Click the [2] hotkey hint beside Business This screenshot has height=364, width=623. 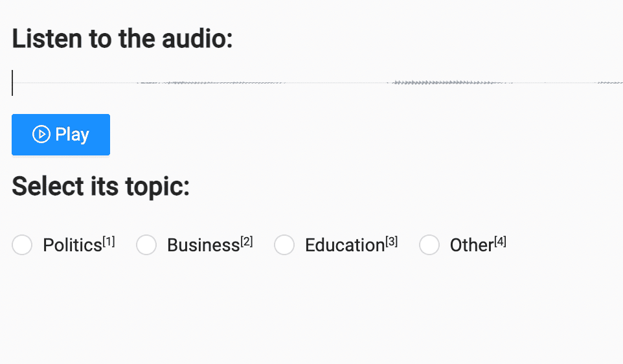click(x=247, y=242)
